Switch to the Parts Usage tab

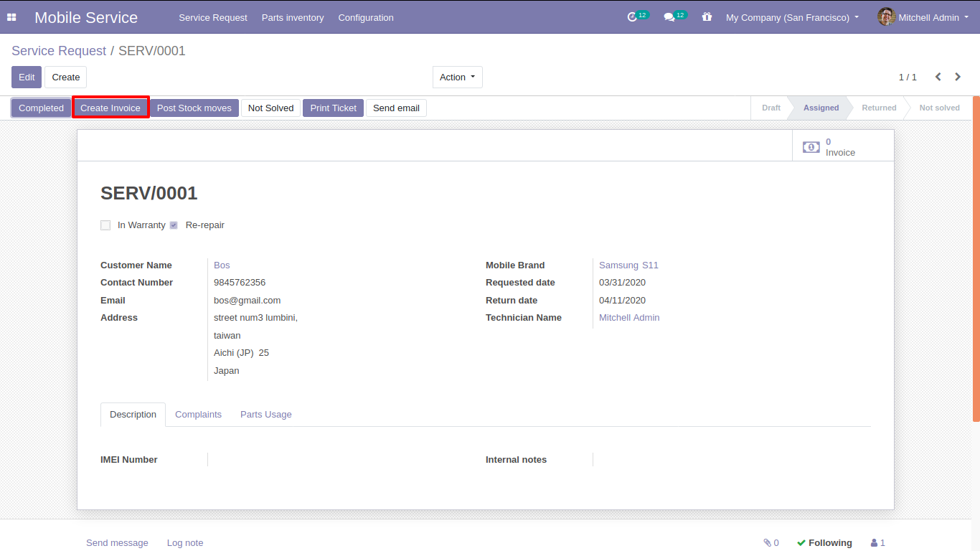click(x=266, y=415)
